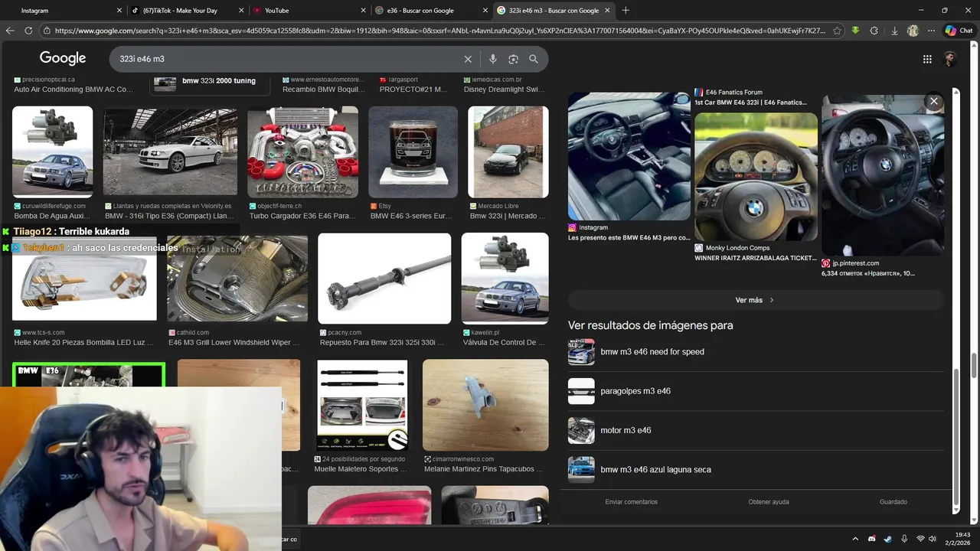
Task: Open Monky London Comps steering wheel image
Action: coord(756,177)
